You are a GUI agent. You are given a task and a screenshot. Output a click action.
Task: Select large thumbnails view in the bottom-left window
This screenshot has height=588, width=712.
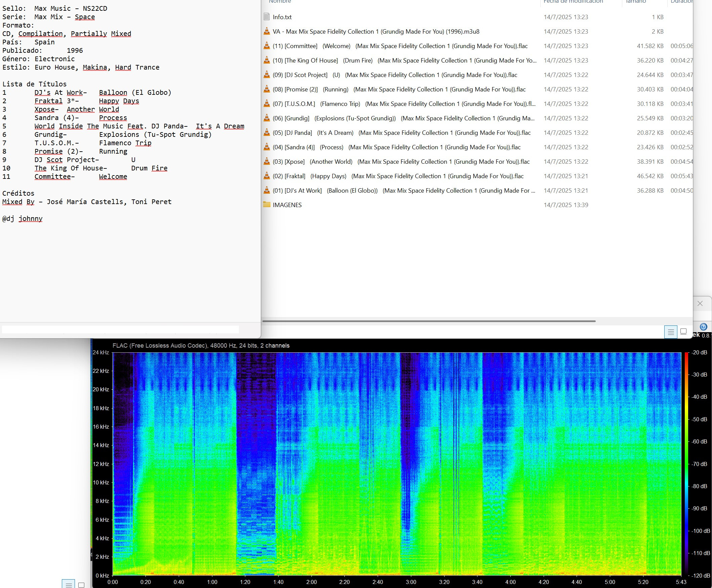81,585
